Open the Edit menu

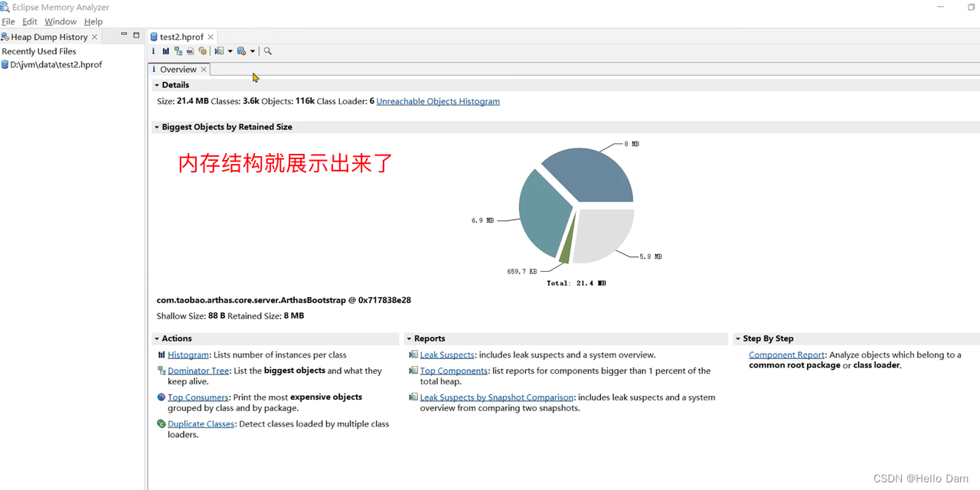click(30, 21)
